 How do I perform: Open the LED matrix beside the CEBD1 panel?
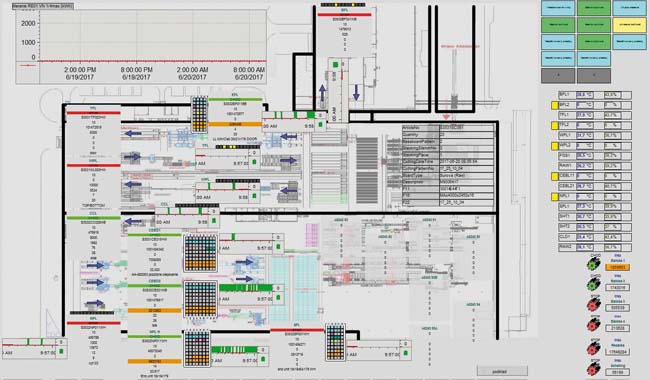[x=201, y=254]
